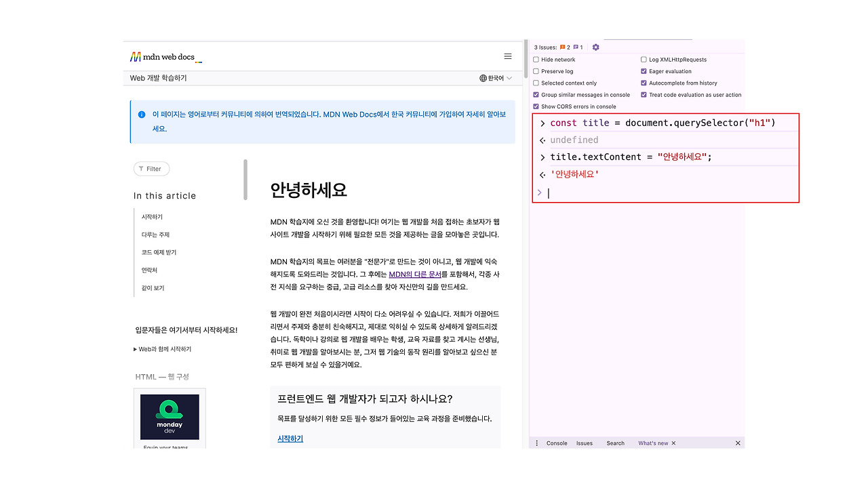Uncheck Autocomplete from history
This screenshot has width=868, height=488.
point(644,83)
